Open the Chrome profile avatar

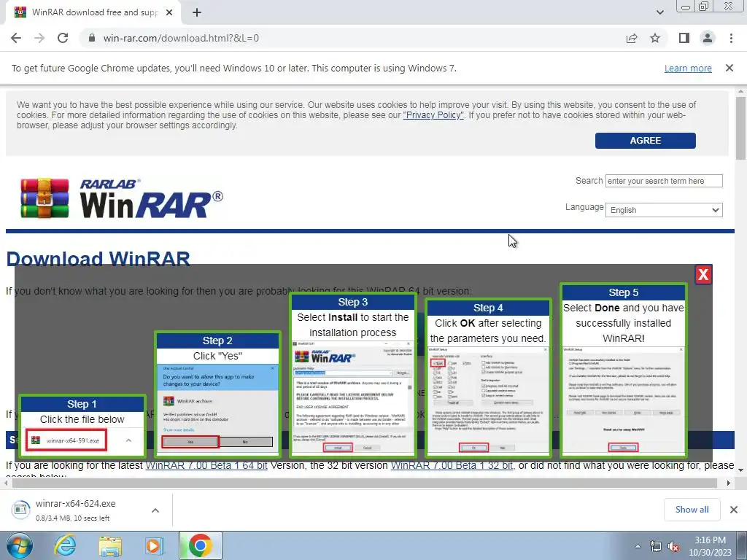tap(708, 38)
